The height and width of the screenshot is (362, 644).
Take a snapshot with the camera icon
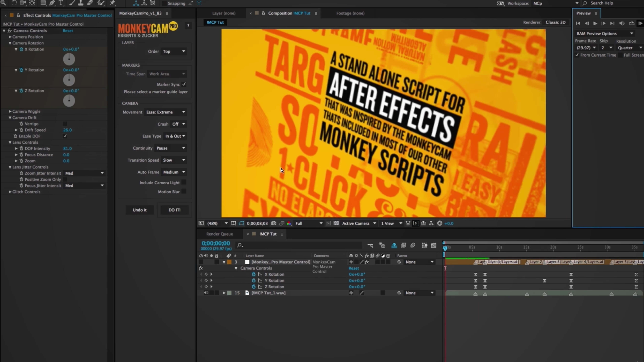(x=274, y=223)
